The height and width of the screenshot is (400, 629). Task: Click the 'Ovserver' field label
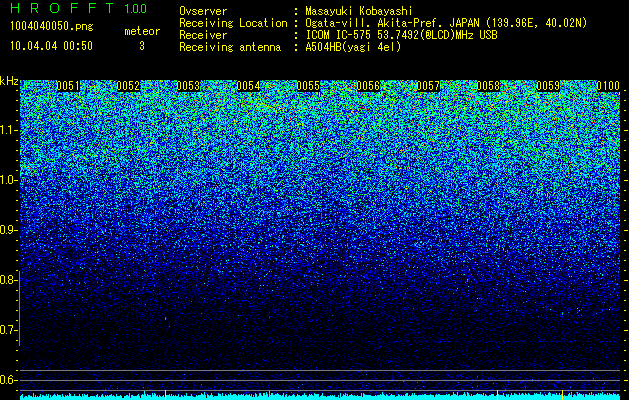coord(203,11)
